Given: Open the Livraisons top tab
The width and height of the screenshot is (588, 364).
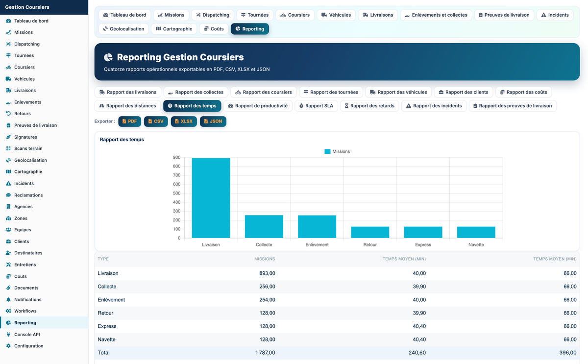Looking at the screenshot, I should tap(378, 15).
